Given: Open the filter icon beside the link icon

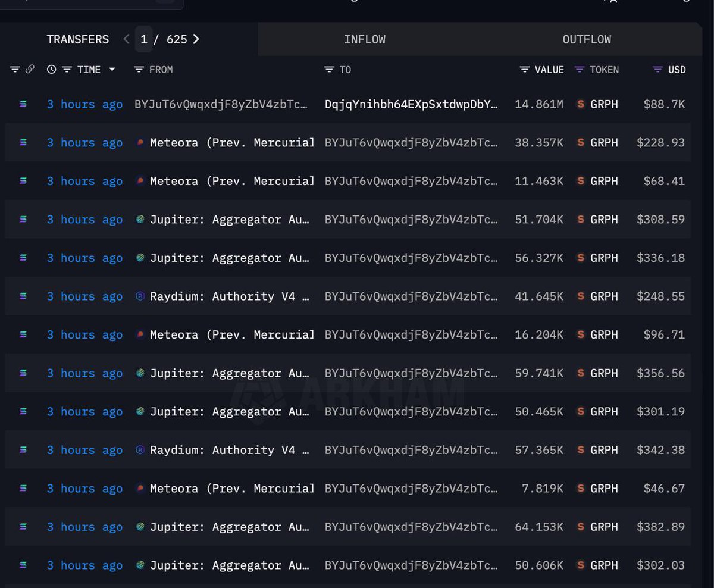Looking at the screenshot, I should [15, 70].
